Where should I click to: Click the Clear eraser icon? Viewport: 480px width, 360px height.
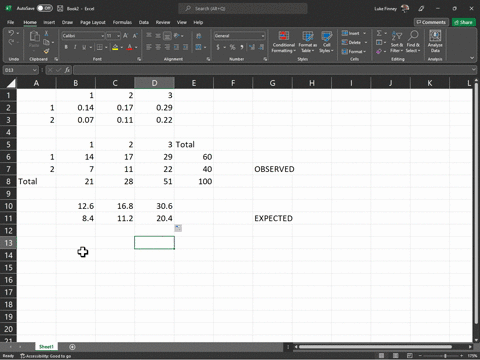[x=379, y=51]
